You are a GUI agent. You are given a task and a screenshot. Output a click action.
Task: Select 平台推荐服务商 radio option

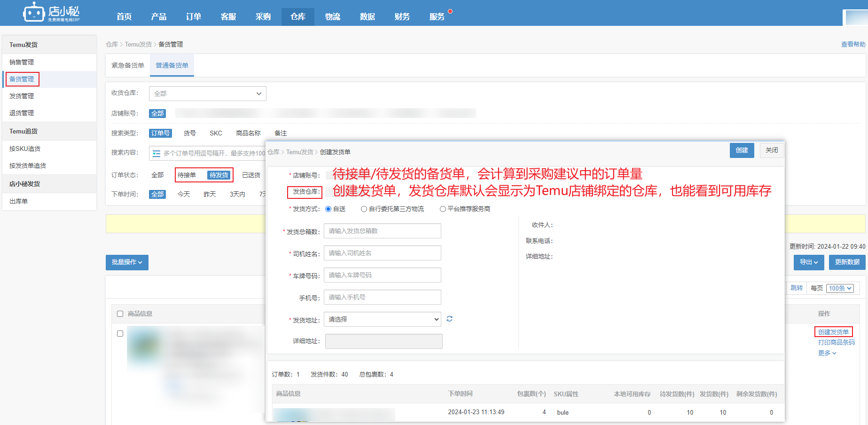[x=443, y=209]
